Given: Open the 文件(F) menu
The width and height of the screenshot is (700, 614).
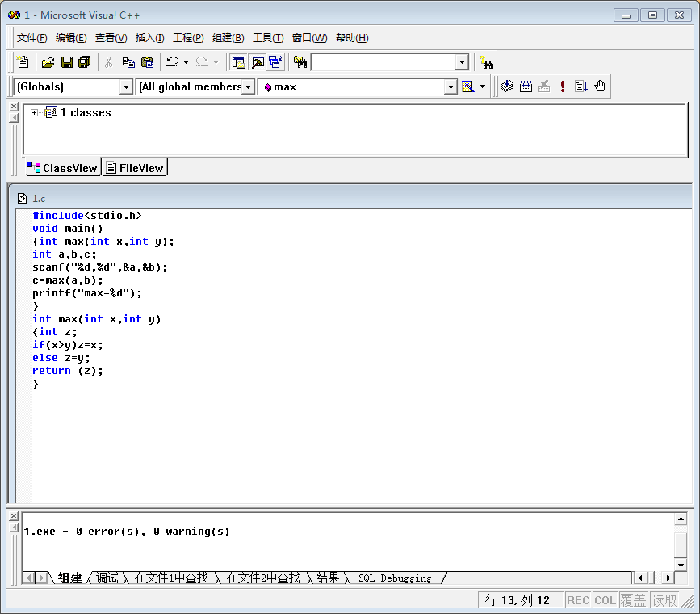Looking at the screenshot, I should tap(31, 38).
